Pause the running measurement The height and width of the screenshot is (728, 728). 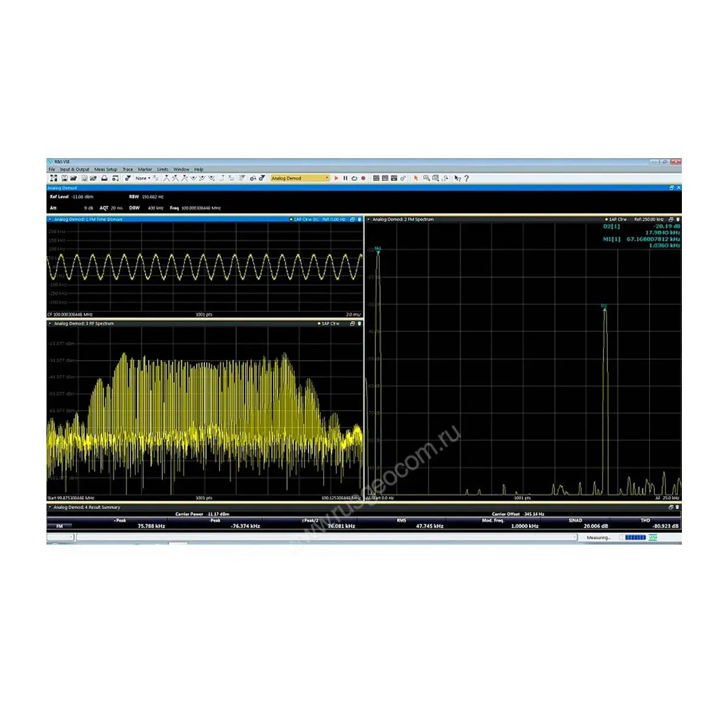pyautogui.click(x=345, y=178)
